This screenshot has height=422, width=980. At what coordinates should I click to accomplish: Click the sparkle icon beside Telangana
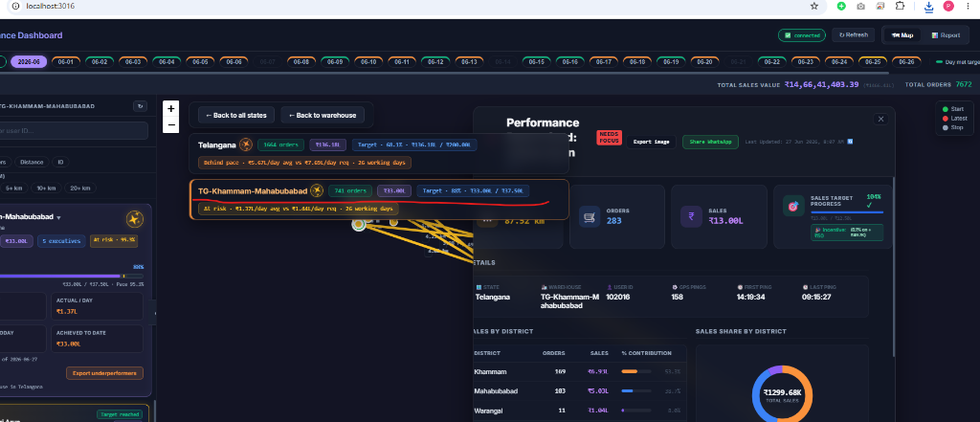click(246, 145)
